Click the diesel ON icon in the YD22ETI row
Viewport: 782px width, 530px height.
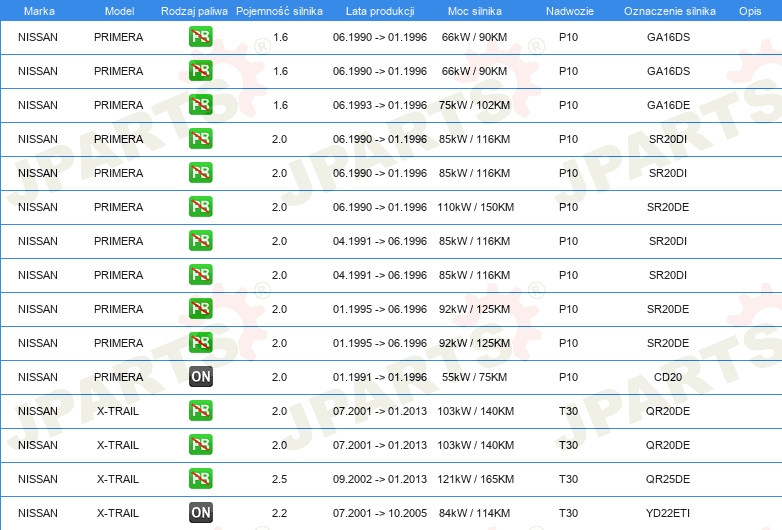pos(200,513)
